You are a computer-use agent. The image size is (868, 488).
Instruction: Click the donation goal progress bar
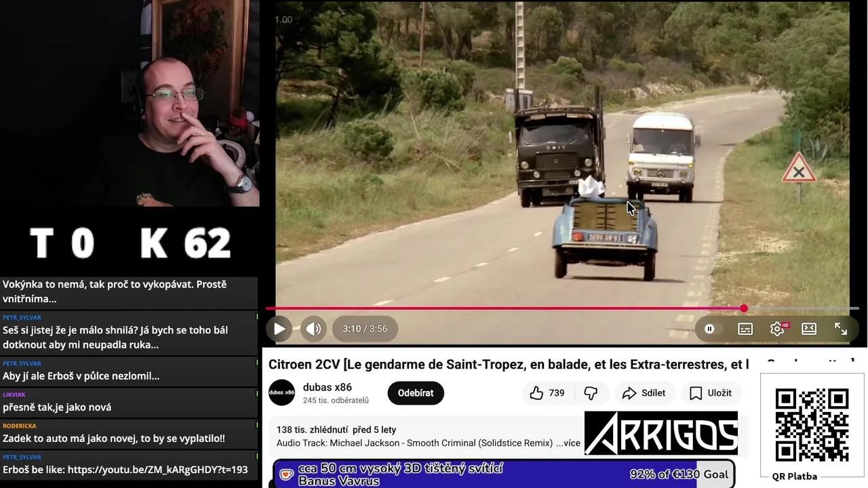click(x=504, y=474)
